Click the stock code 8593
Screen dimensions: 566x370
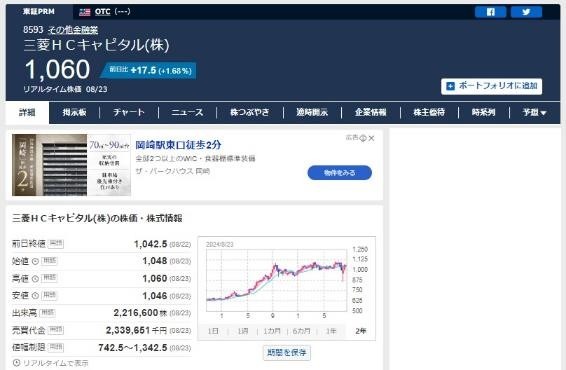click(33, 30)
